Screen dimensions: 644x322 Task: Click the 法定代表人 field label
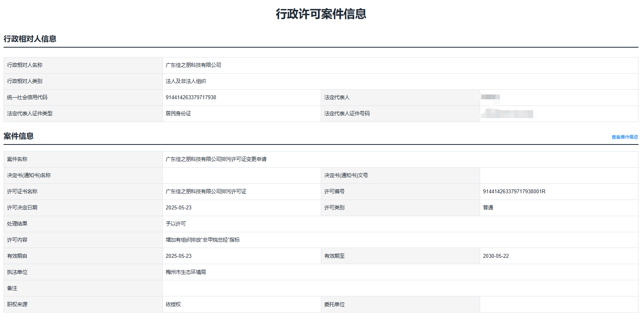[337, 98]
